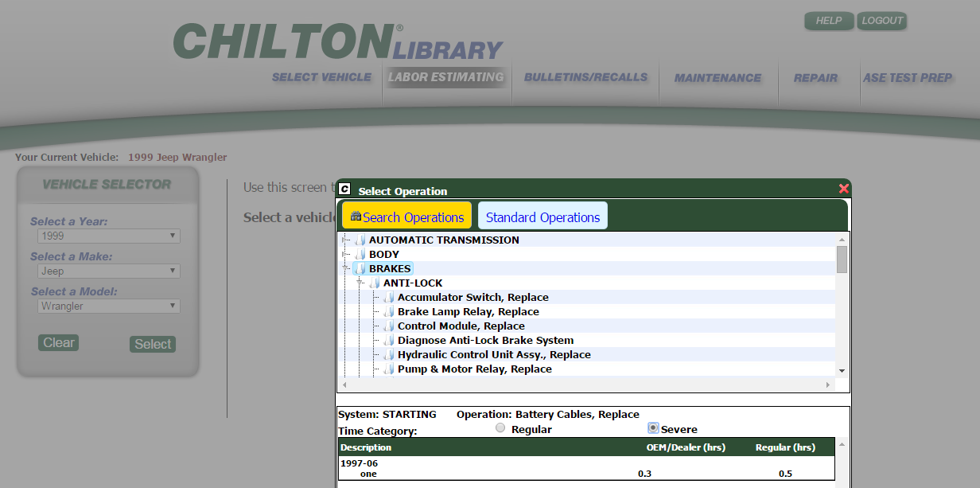
Task: Switch to the Search Operations tab
Action: [406, 217]
